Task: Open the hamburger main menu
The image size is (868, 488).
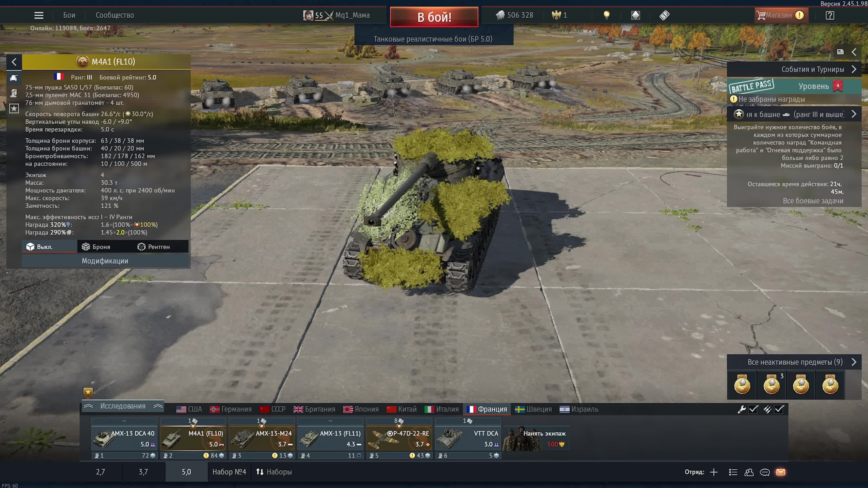Action: coord(39,15)
